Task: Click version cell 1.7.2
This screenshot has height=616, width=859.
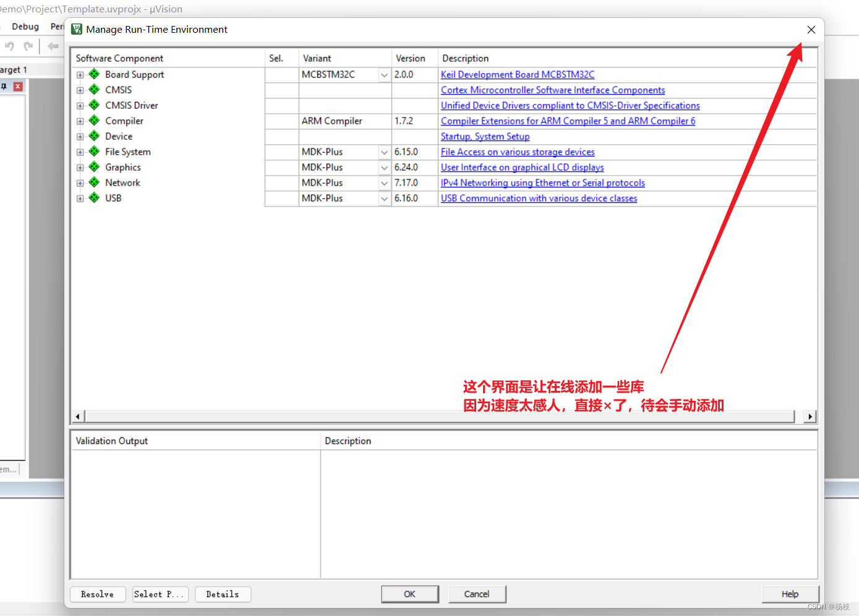Action: (415, 121)
